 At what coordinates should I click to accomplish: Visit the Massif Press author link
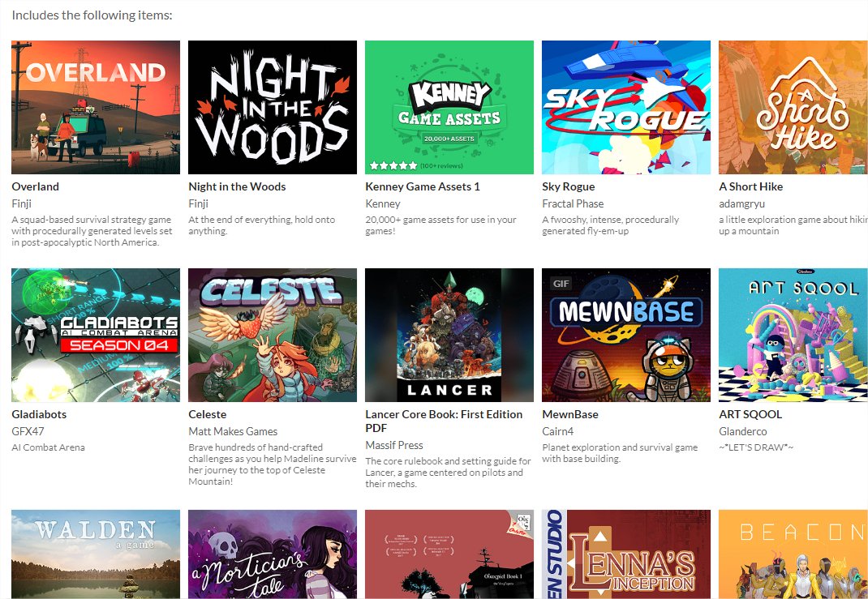[394, 445]
